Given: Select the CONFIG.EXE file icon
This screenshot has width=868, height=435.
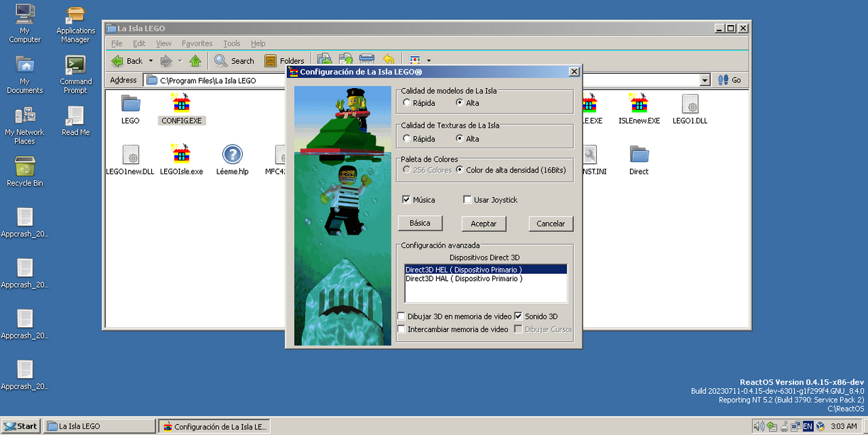Looking at the screenshot, I should [x=181, y=104].
